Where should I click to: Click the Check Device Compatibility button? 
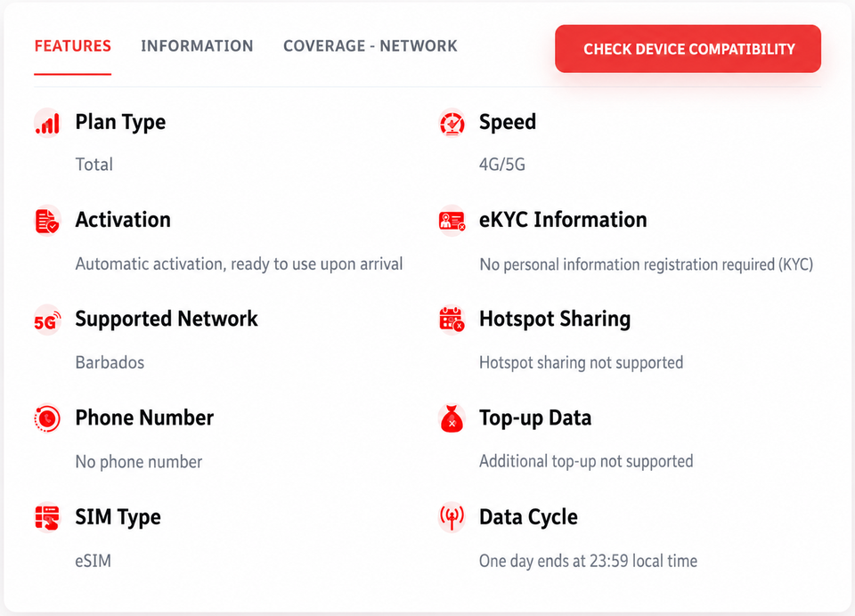click(x=688, y=49)
